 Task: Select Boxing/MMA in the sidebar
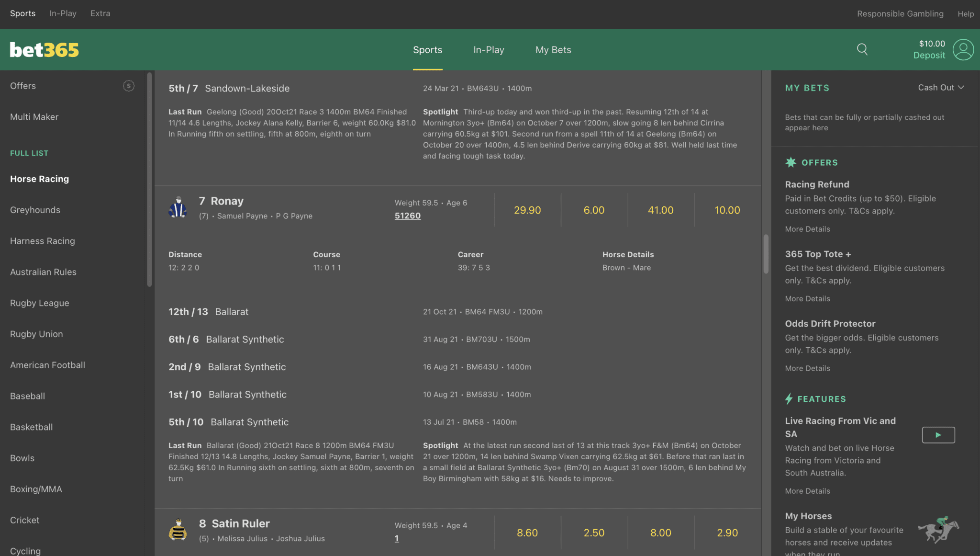pyautogui.click(x=36, y=489)
